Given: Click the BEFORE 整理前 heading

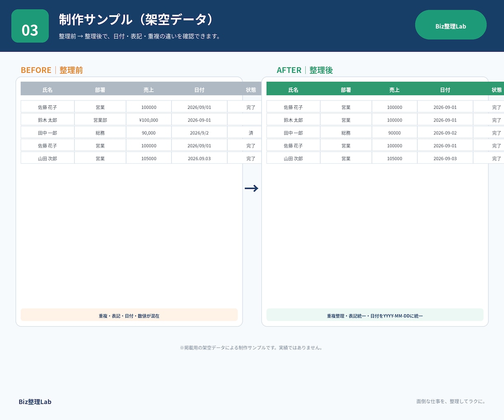Looking at the screenshot, I should coord(52,70).
